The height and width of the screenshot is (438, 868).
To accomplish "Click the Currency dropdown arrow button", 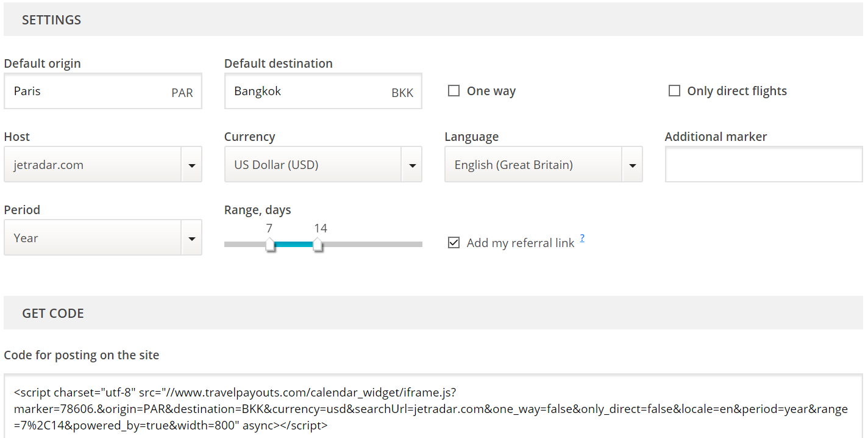I will click(412, 165).
